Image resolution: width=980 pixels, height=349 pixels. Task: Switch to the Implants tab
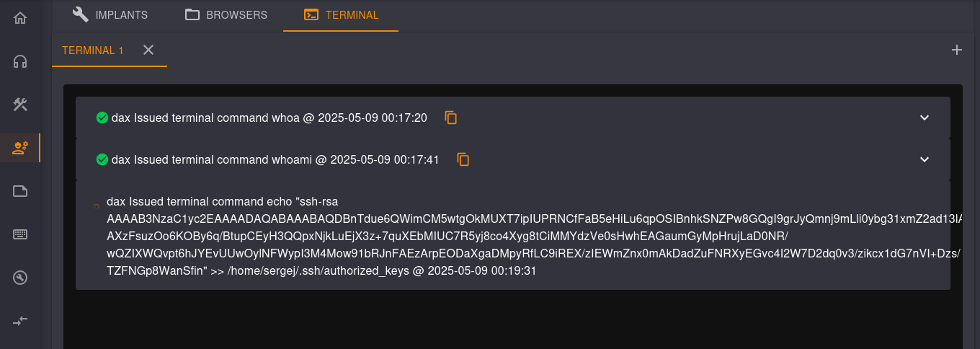click(110, 15)
